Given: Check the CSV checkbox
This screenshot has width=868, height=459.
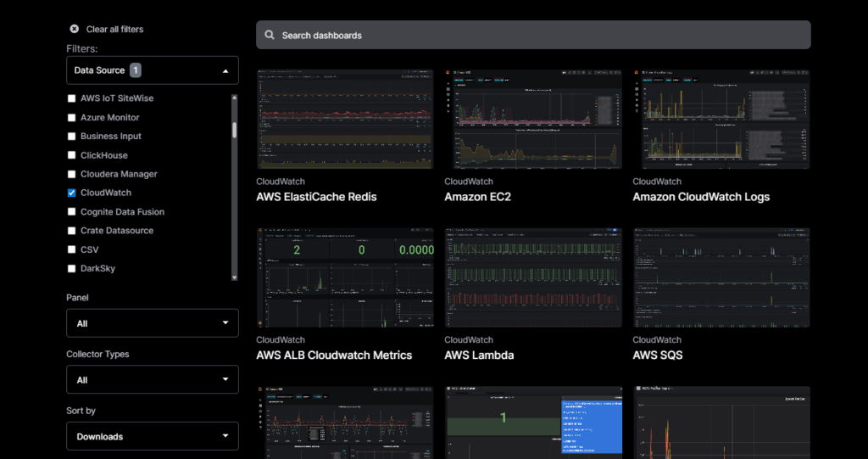Looking at the screenshot, I should tap(71, 249).
